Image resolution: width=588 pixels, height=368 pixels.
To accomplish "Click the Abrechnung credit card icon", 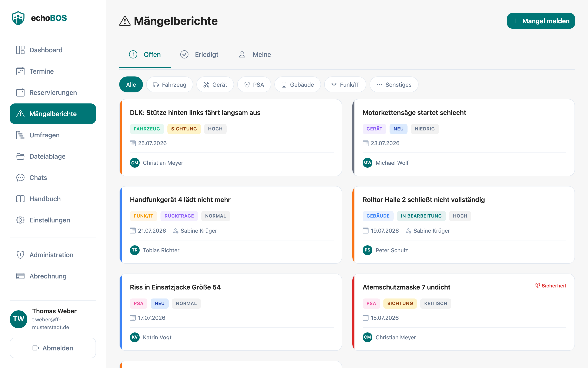I will [x=20, y=276].
